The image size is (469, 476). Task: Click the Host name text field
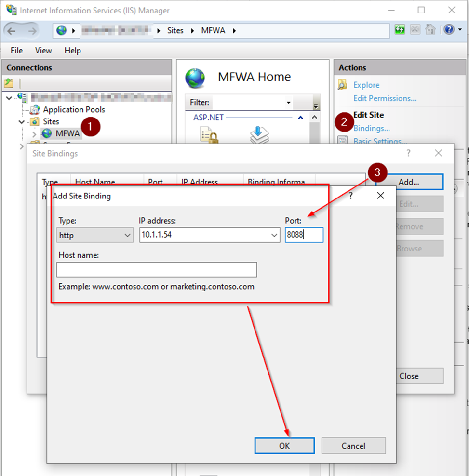coord(157,270)
